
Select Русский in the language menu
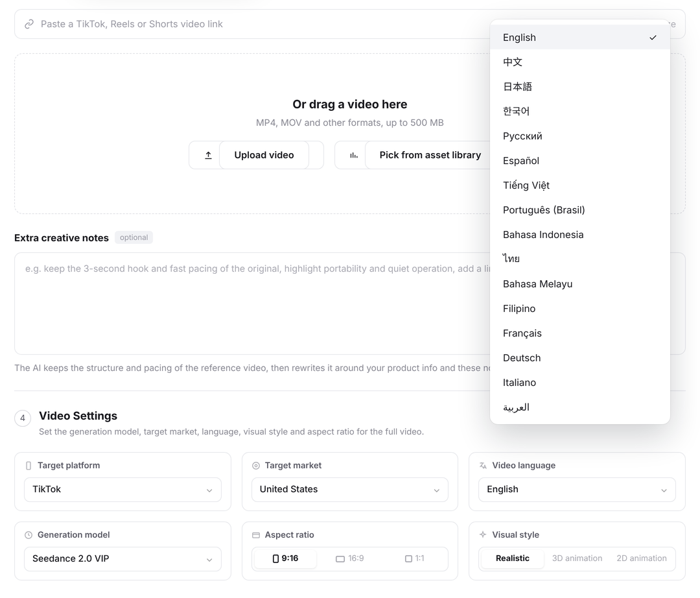(x=580, y=136)
